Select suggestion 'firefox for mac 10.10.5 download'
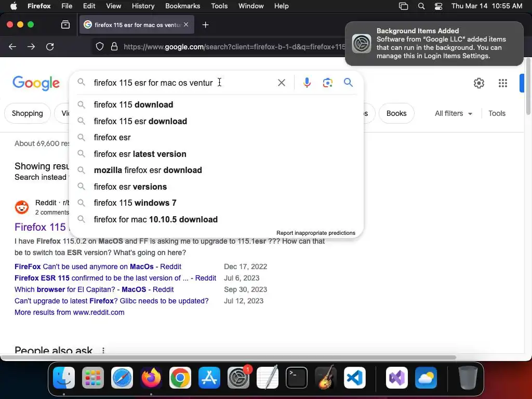Screen dimensions: 532x399 (x=216, y=220)
